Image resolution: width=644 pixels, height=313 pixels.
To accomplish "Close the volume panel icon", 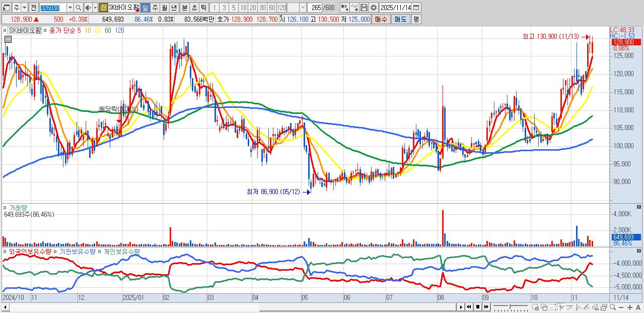I will [x=639, y=207].
